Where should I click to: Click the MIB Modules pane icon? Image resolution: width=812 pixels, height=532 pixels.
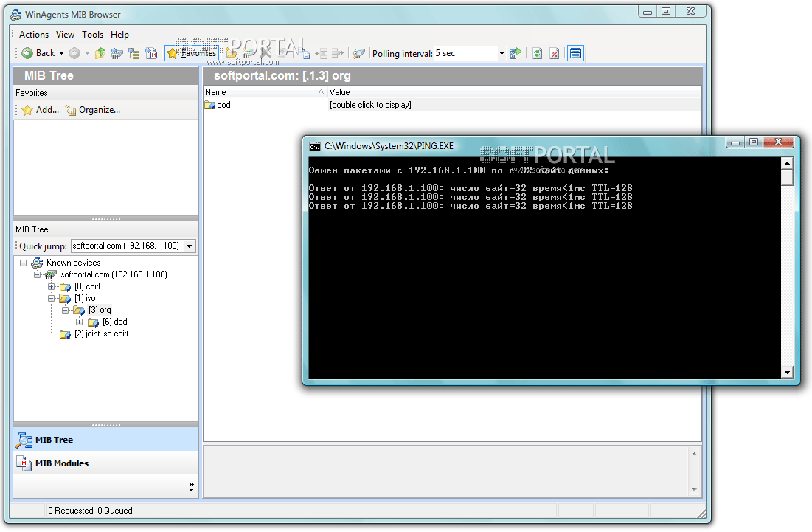24,463
